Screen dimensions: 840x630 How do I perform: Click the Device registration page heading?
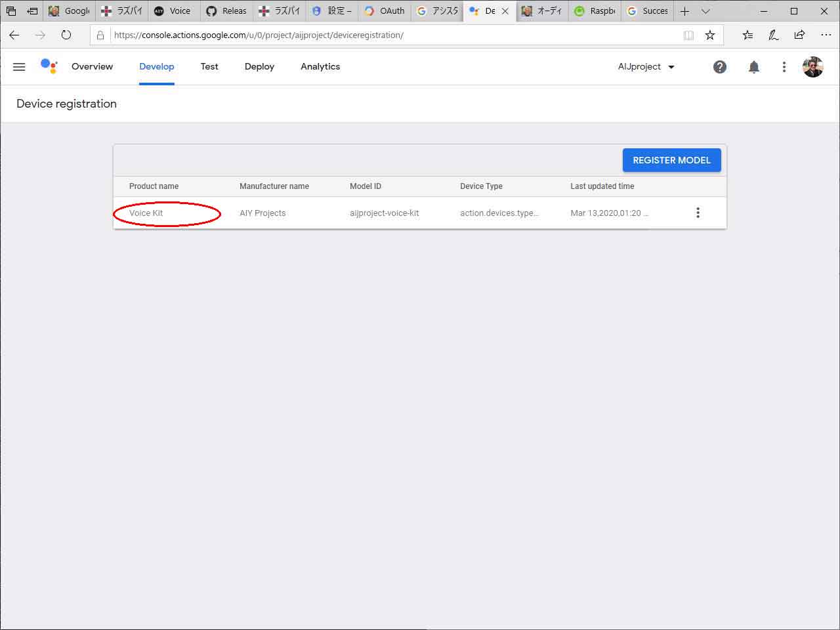(66, 104)
